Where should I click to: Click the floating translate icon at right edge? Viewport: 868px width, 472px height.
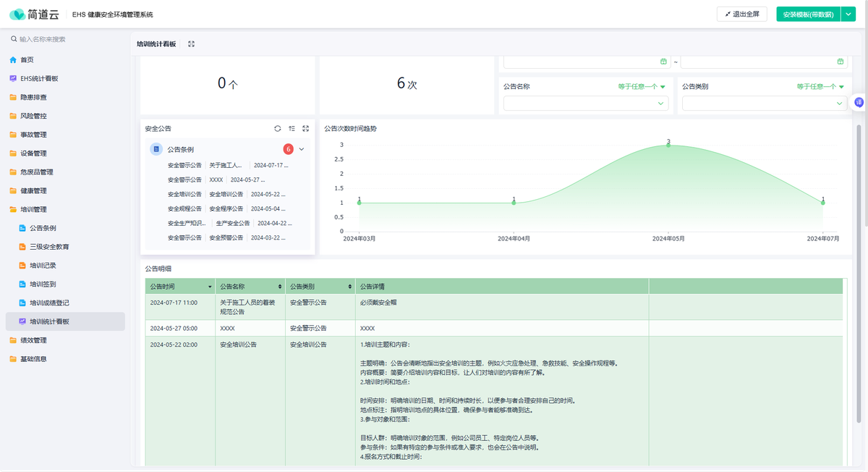coord(859,103)
